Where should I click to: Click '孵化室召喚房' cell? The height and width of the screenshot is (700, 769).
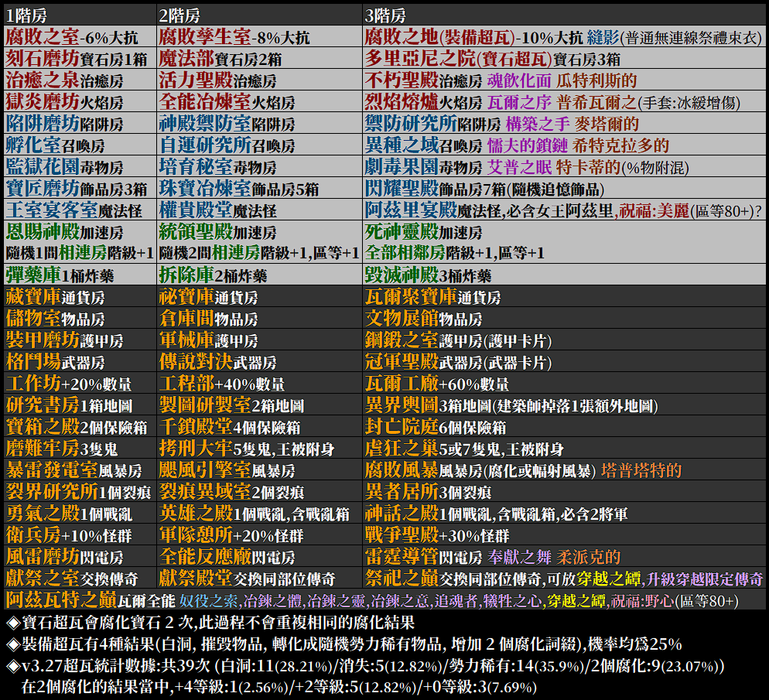(80, 145)
